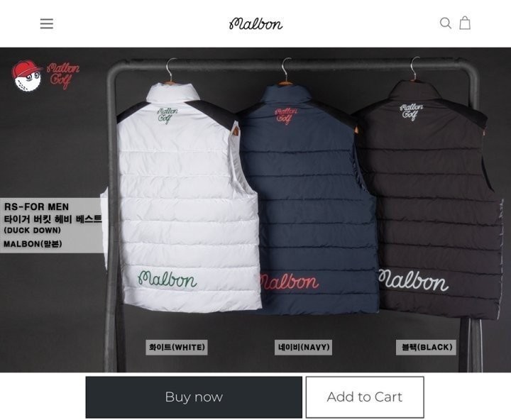
Task: Click the green Malbon script on white vest
Action: pyautogui.click(x=167, y=279)
